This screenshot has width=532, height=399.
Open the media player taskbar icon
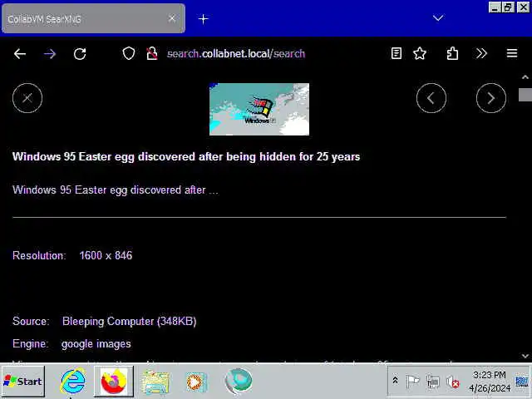coord(195,382)
